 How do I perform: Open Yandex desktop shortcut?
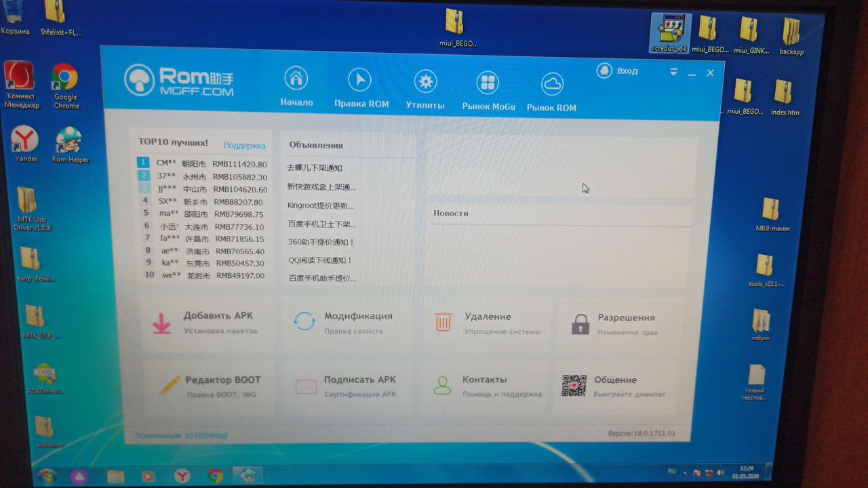pos(26,144)
